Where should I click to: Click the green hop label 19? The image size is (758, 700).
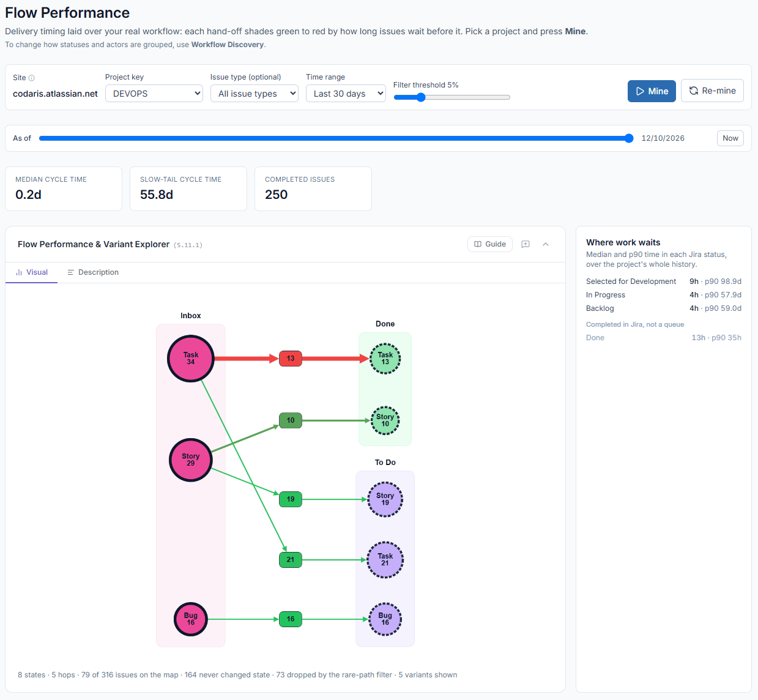pyautogui.click(x=291, y=499)
